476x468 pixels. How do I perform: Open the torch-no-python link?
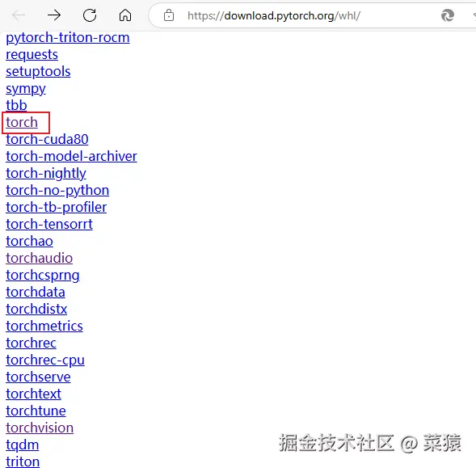tap(57, 191)
